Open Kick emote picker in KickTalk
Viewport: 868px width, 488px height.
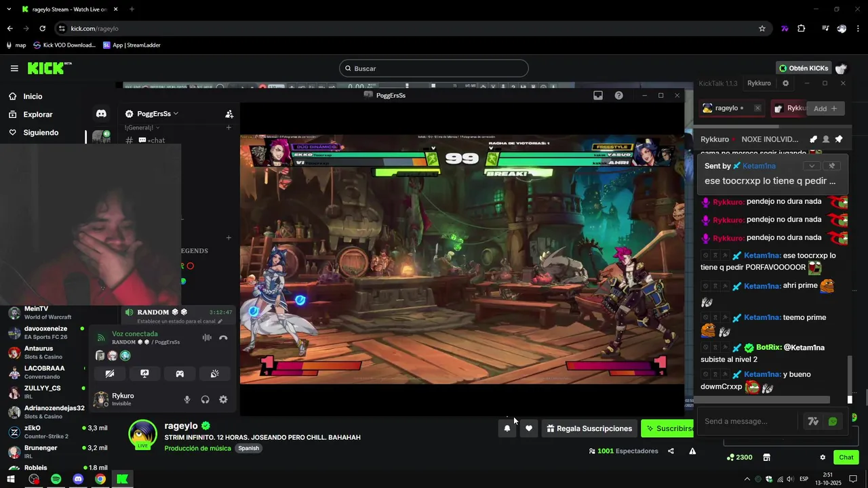pos(833,422)
